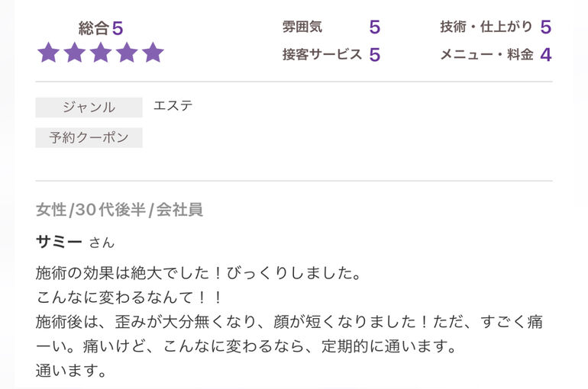Image resolution: width=588 pixels, height=389 pixels.
Task: Click the second purple rating star
Action: click(x=75, y=52)
